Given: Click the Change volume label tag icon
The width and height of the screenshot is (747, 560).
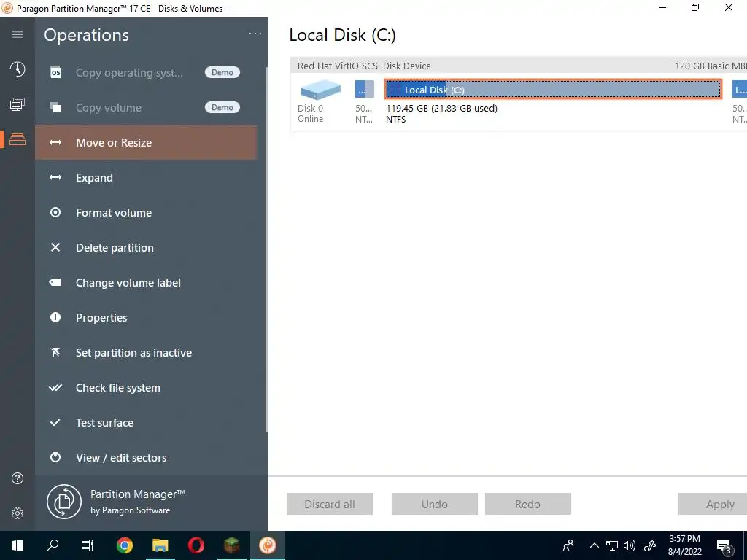Looking at the screenshot, I should [55, 282].
